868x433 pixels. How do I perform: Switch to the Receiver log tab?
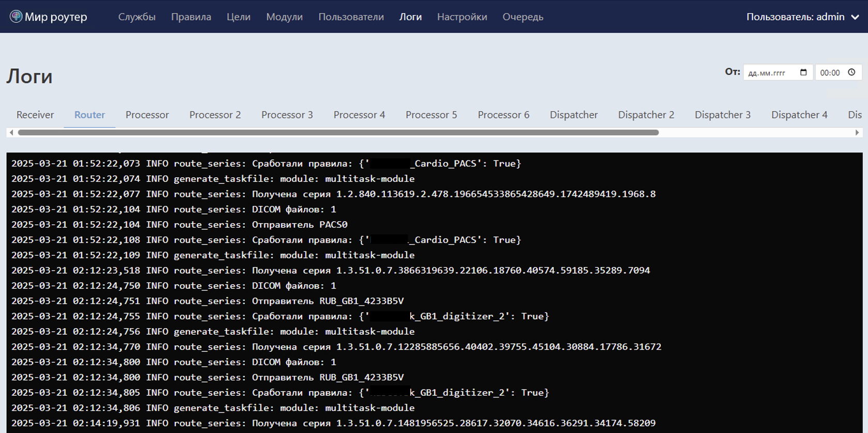[x=35, y=115]
